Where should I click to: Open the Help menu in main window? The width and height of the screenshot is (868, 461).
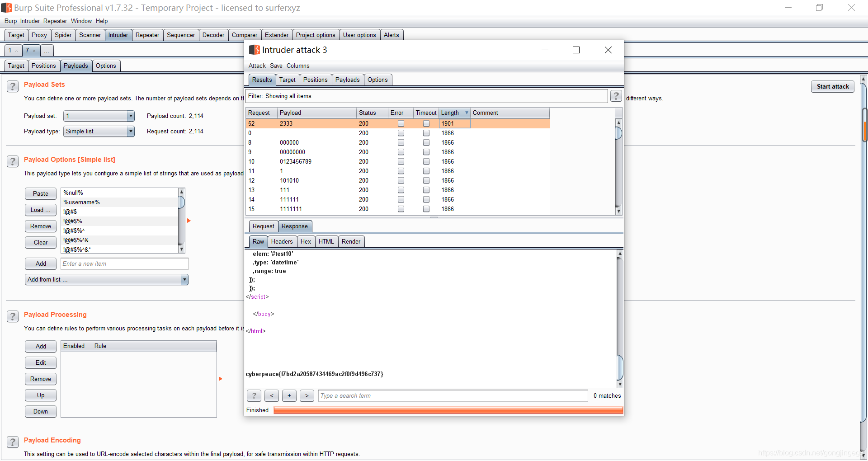click(102, 21)
